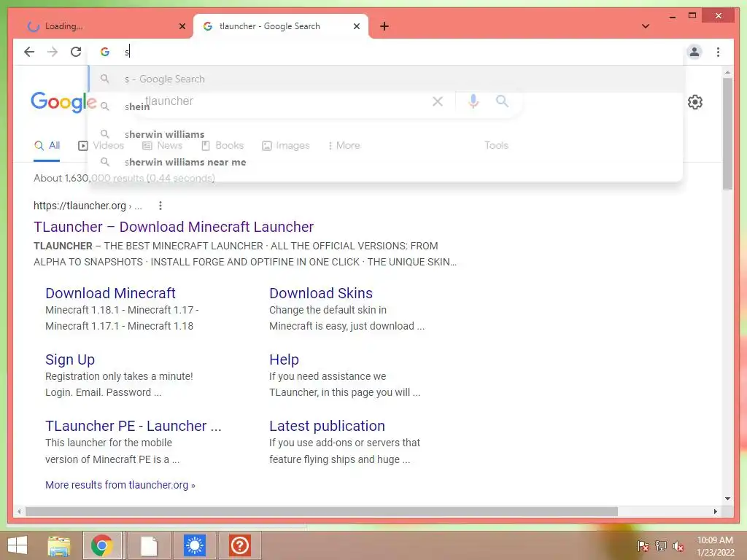This screenshot has height=560, width=747.
Task: Open the Sign Up sitelink
Action: [x=70, y=359]
